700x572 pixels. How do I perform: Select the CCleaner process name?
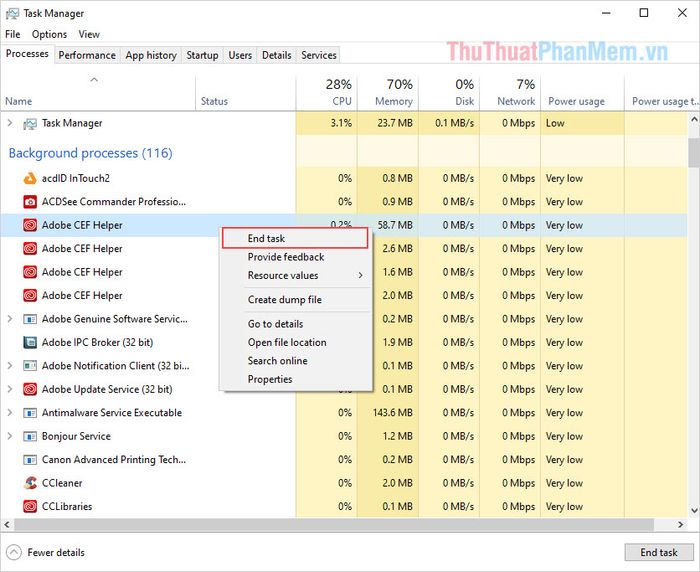point(62,483)
